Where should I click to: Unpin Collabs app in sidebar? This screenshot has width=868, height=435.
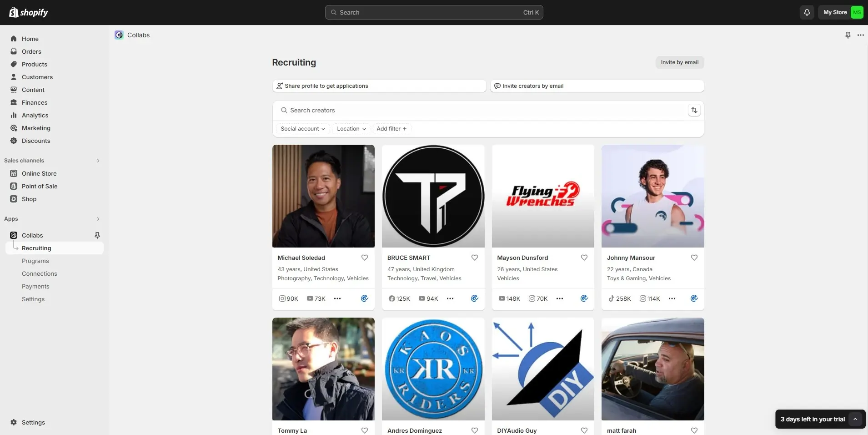click(97, 235)
